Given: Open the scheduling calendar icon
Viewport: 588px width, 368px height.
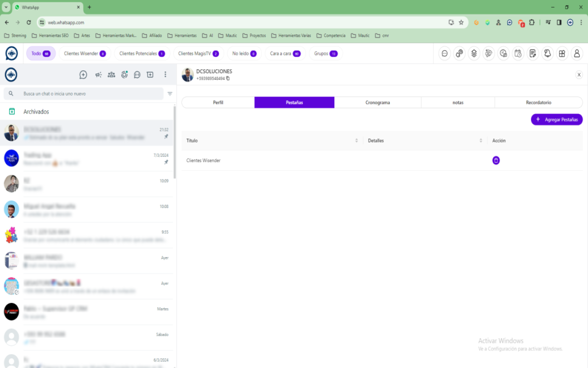Looking at the screenshot, I should tap(518, 53).
